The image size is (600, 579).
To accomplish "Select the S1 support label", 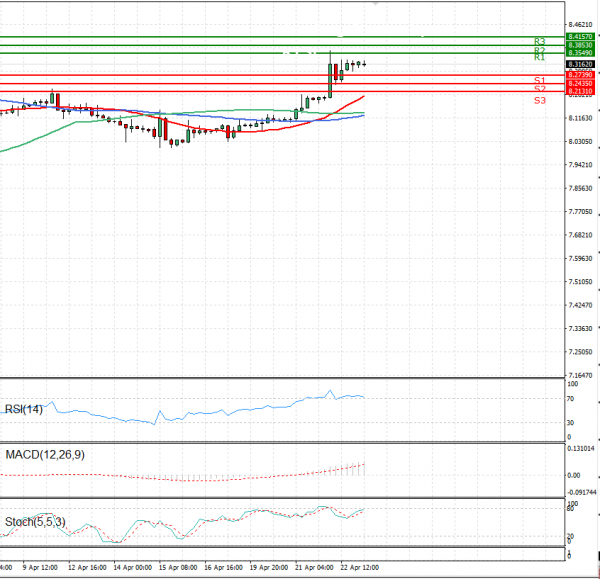I will (x=540, y=80).
